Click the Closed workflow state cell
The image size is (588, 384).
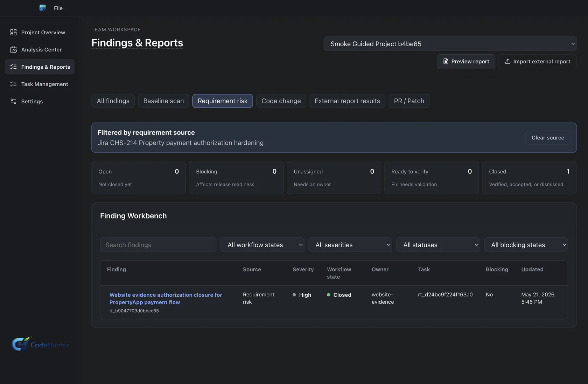coord(339,295)
